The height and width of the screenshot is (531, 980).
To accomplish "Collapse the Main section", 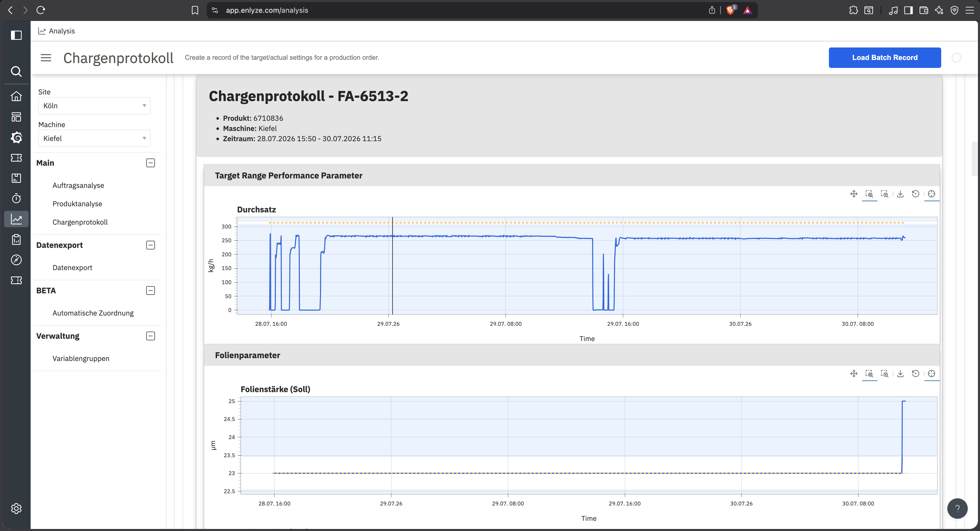I will [x=151, y=163].
